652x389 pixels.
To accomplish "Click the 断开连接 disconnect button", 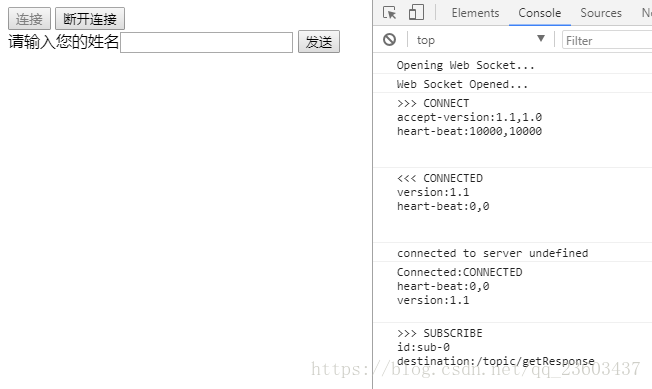I will click(90, 19).
